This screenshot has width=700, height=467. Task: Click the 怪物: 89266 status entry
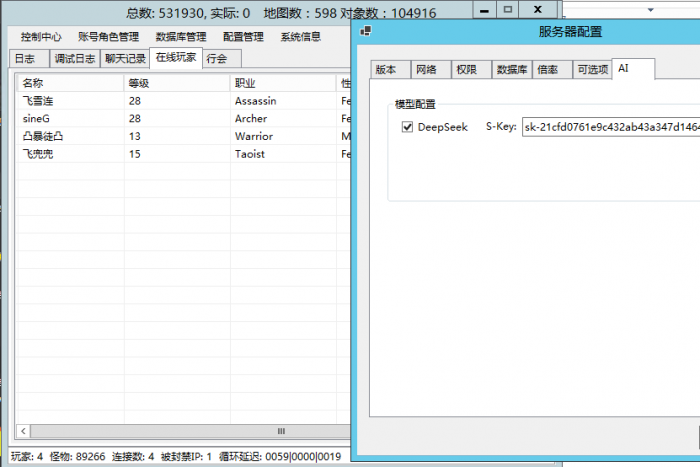click(x=77, y=456)
